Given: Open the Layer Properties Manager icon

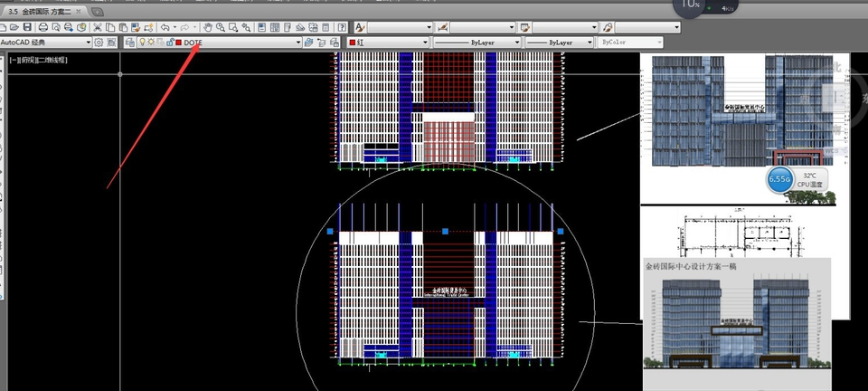Looking at the screenshot, I should coord(129,43).
